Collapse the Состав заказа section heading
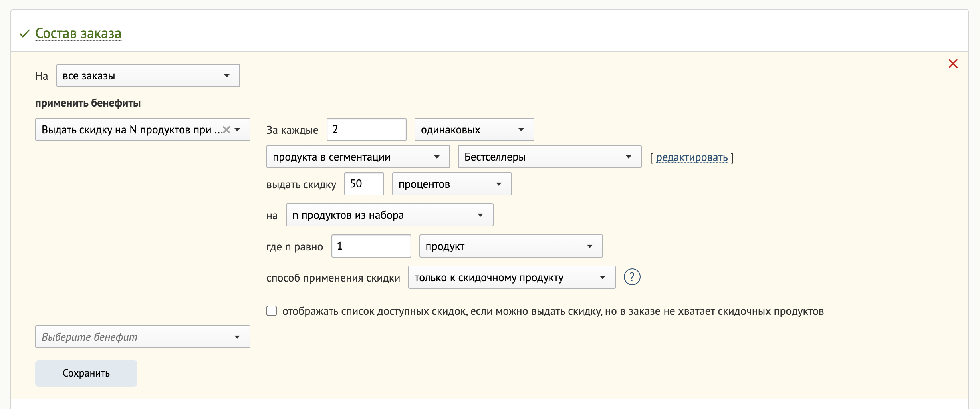 tap(78, 33)
